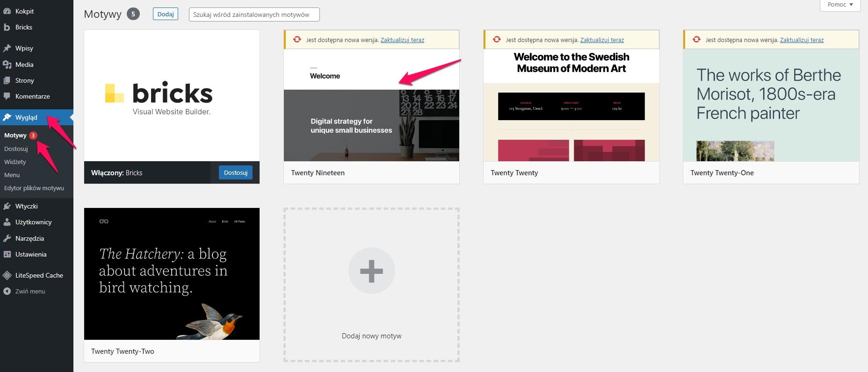Click the Użytkownicy user icon

click(7, 222)
